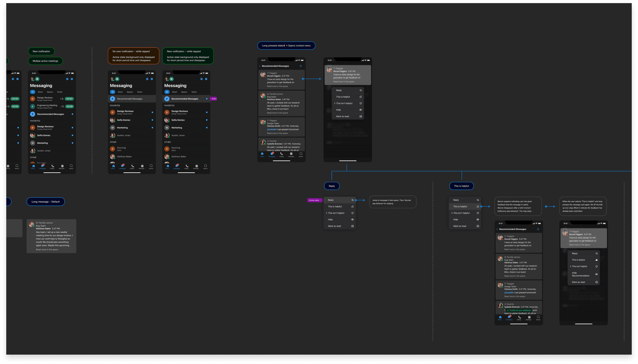
Task: Click thumbs-down icon in menu with highlighted 'This is helpful'
Action: [x=478, y=213]
